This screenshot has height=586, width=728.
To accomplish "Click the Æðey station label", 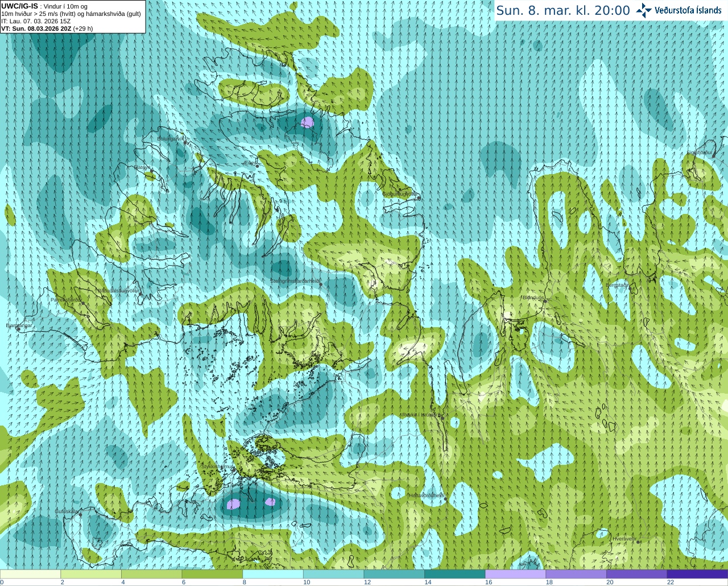I will click(250, 163).
